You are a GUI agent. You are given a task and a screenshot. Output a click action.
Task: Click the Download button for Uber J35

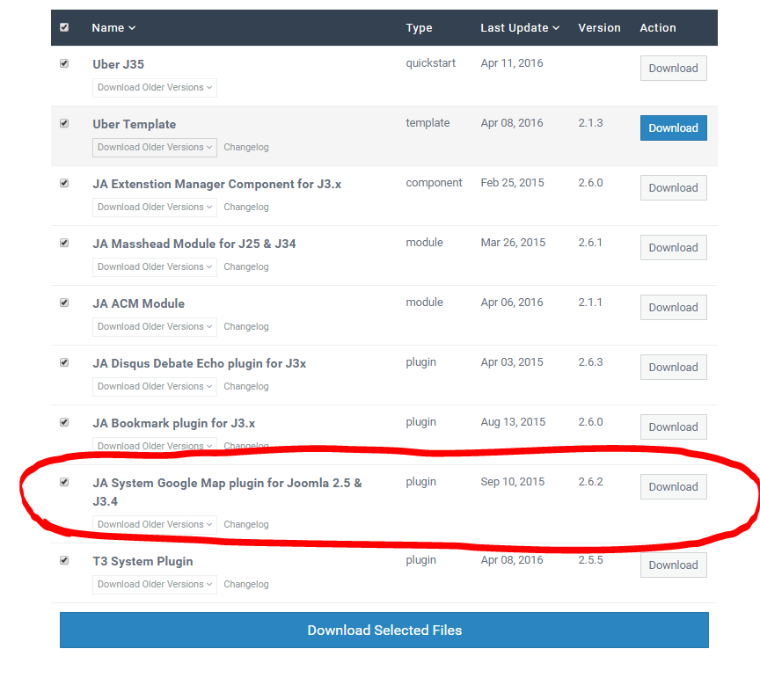pos(673,68)
